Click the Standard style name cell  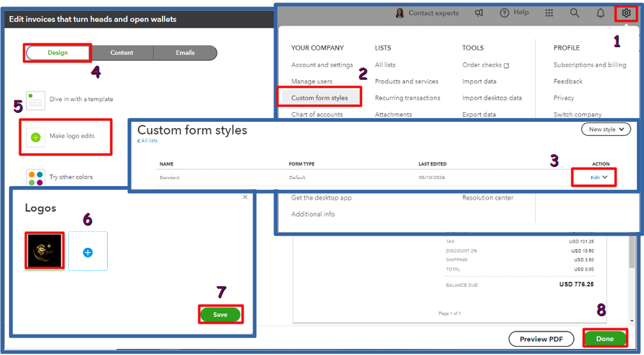[x=169, y=178]
